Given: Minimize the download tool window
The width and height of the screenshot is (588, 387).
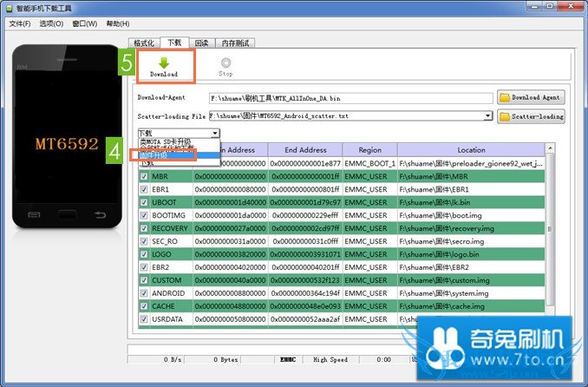Looking at the screenshot, I should point(534,5).
